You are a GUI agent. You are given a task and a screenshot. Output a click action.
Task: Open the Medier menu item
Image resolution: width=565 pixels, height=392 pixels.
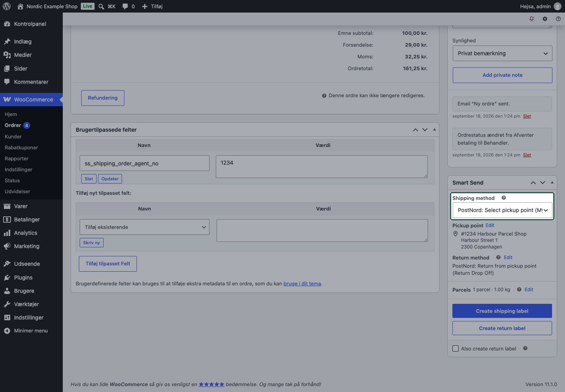point(31,55)
